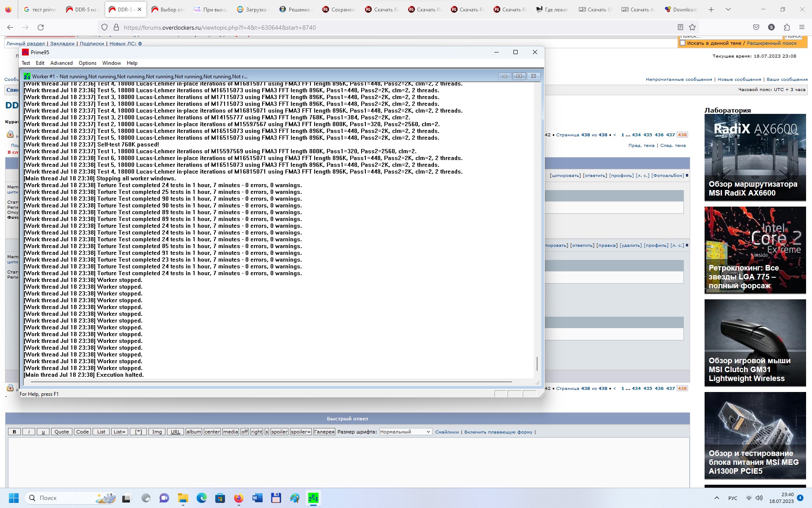Click the Prime95 taskbar icon
Screen dimensions: 812x508
coord(313,498)
